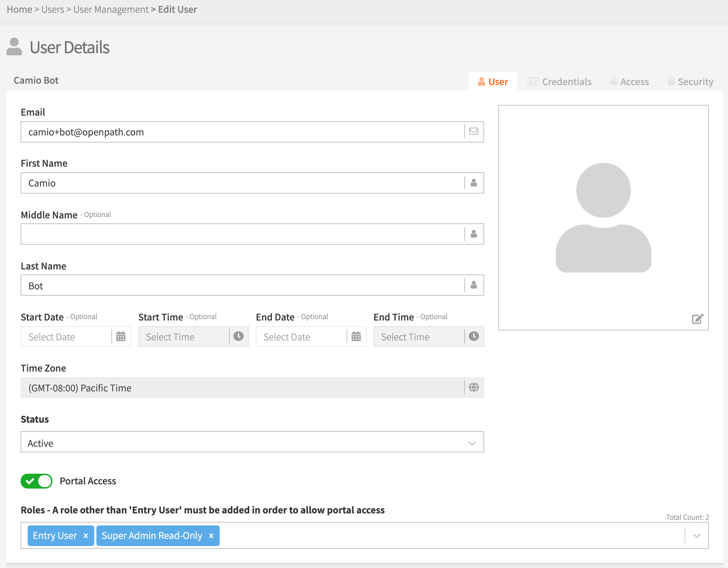The image size is (728, 568).
Task: Click the edit photo pencil icon
Action: tap(698, 319)
